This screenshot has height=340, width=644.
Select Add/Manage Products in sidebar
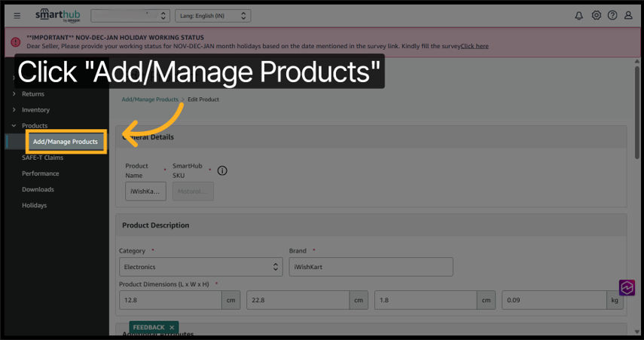pyautogui.click(x=66, y=142)
